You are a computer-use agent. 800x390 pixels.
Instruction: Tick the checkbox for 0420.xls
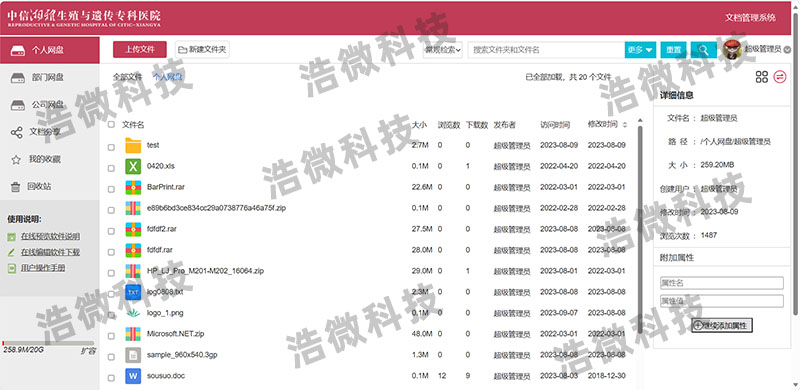[x=111, y=168]
